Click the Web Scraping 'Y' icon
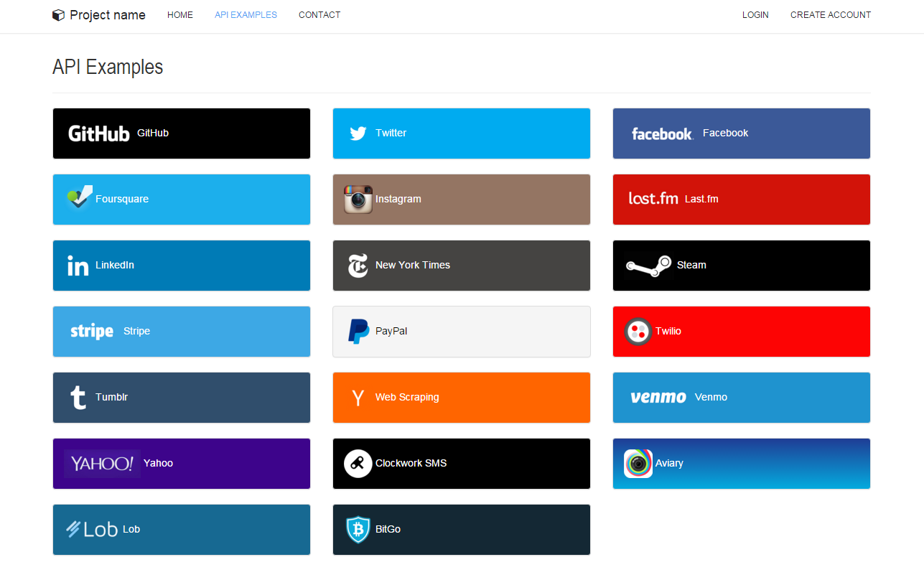Screen dimensions: 924x585 pyautogui.click(x=358, y=398)
